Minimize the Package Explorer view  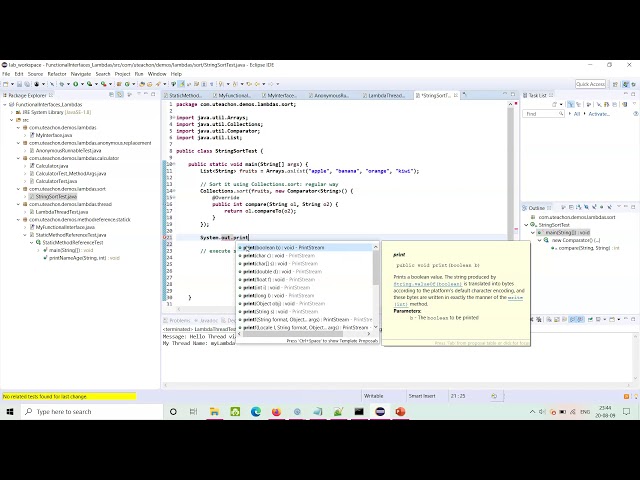pos(146,94)
